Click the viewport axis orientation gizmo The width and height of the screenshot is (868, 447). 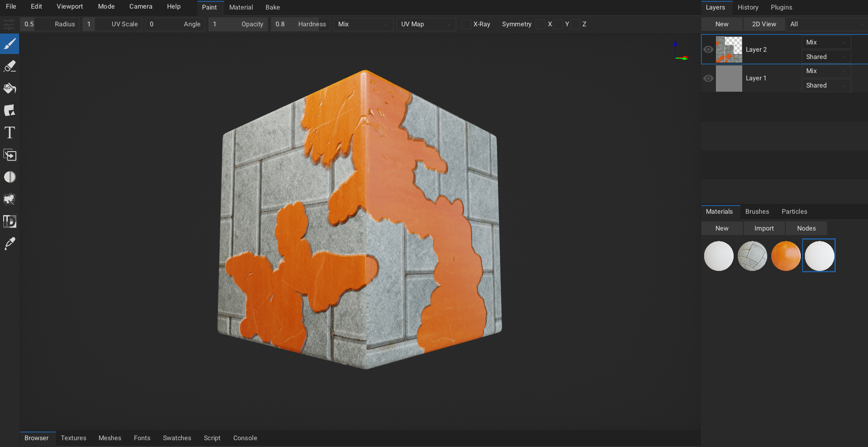(681, 51)
